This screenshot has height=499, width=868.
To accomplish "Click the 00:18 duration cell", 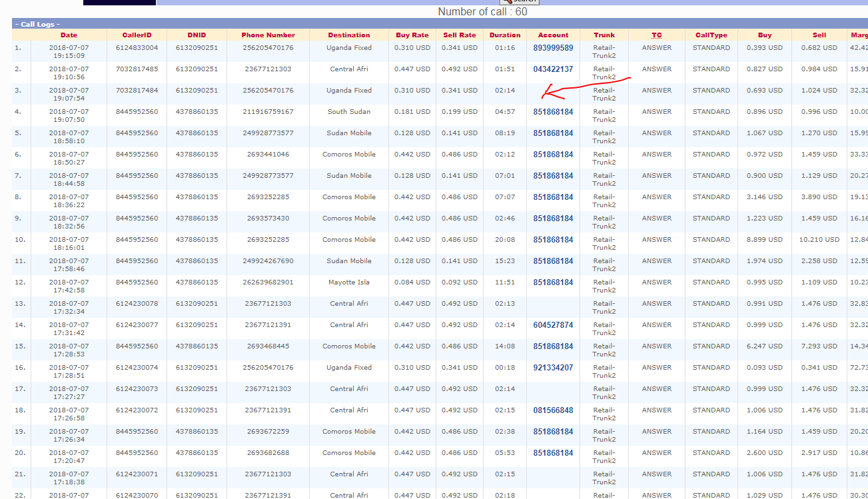I will [505, 368].
